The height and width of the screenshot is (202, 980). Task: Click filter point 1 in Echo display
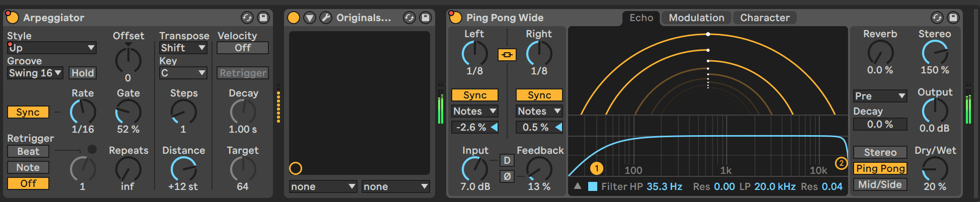(596, 168)
